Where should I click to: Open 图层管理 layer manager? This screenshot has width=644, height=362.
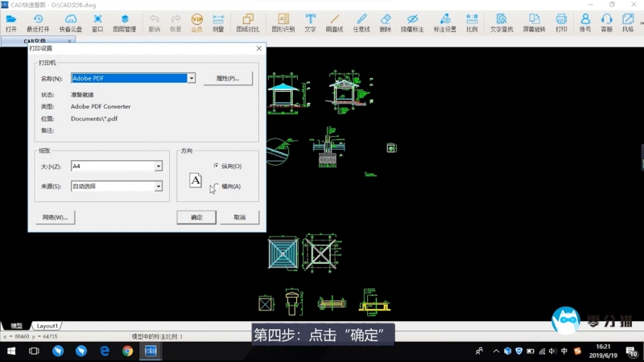click(124, 22)
